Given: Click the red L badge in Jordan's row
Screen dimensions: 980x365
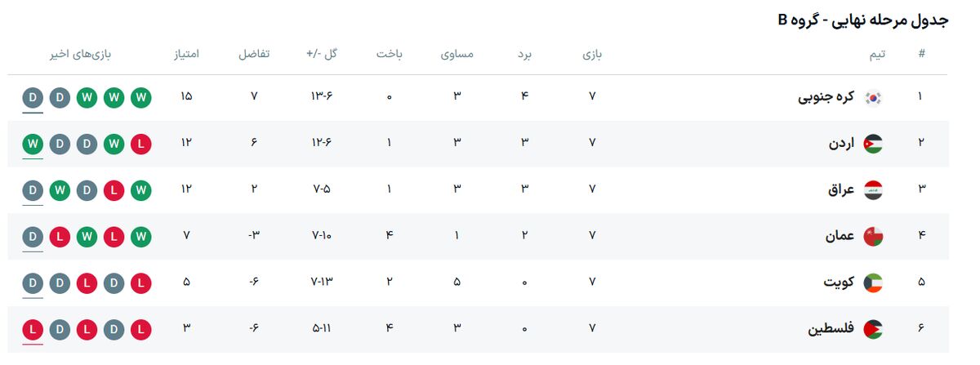Looking at the screenshot, I should coord(141,144).
